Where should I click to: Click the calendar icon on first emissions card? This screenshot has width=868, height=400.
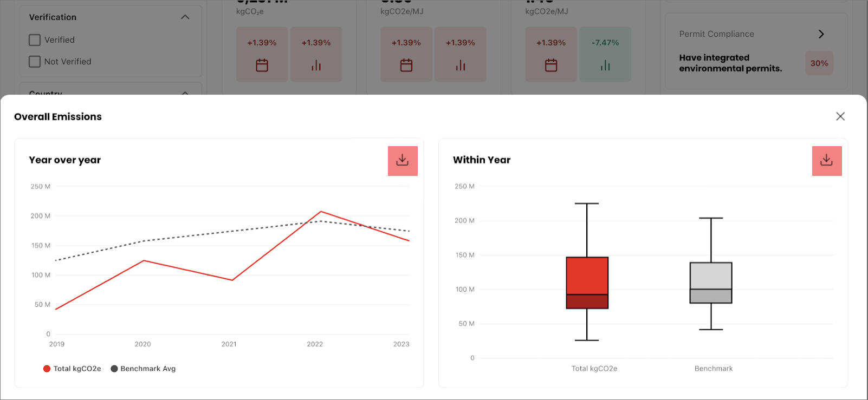(x=262, y=64)
